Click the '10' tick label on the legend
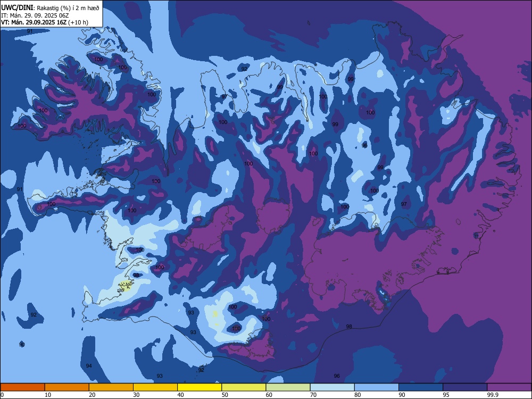 tap(48, 395)
